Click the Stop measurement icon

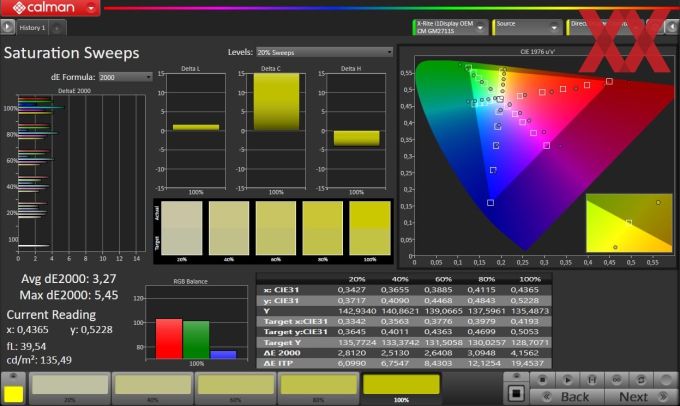point(542,380)
